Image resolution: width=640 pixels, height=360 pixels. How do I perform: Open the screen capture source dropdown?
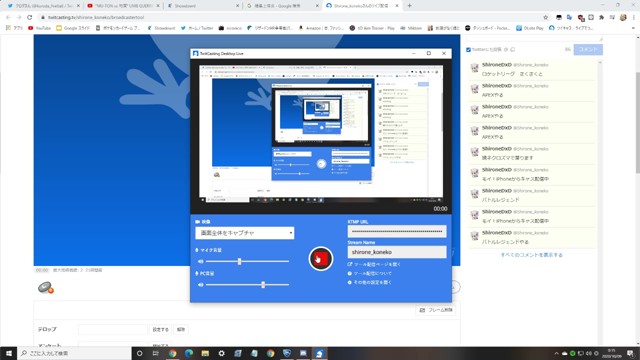[x=244, y=233]
